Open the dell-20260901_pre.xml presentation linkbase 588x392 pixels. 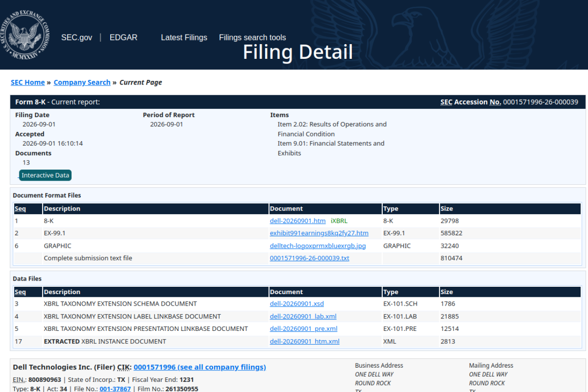coord(304,329)
